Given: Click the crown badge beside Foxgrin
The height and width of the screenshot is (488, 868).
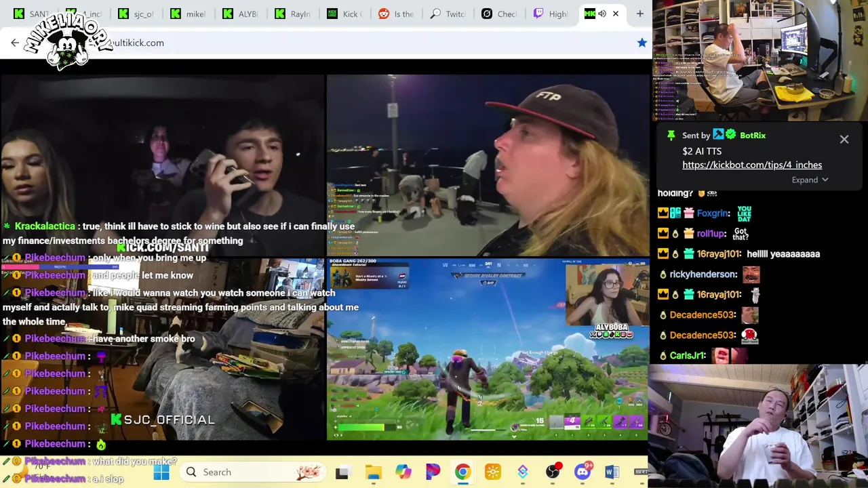Looking at the screenshot, I should point(663,213).
